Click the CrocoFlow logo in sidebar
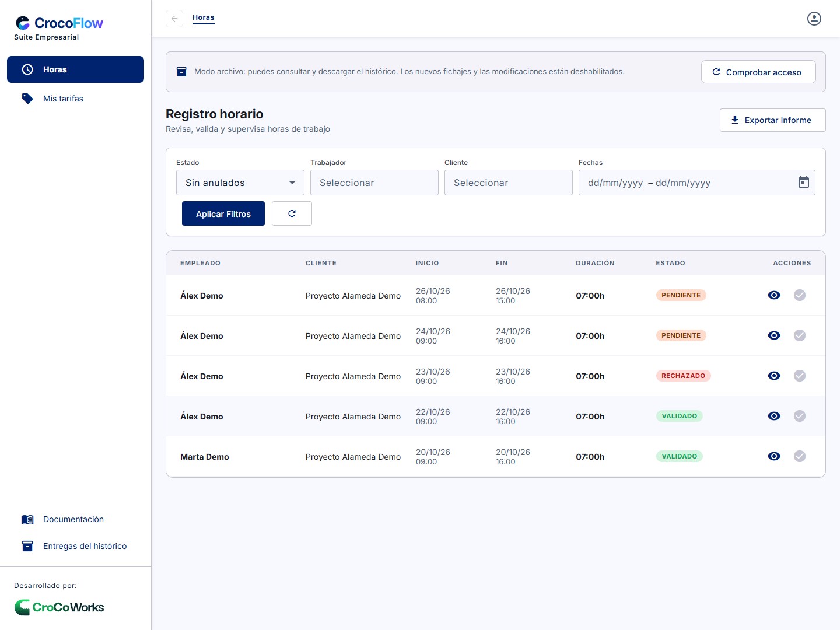 59,23
